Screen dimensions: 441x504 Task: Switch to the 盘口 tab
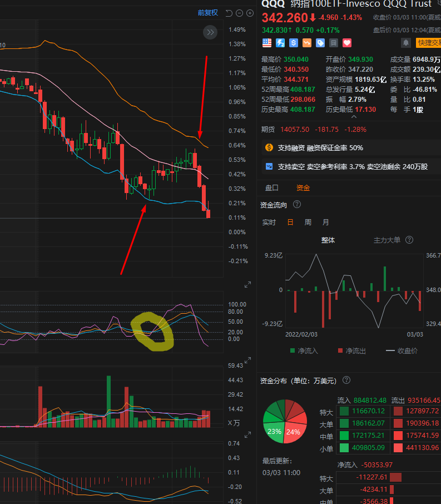coord(271,187)
